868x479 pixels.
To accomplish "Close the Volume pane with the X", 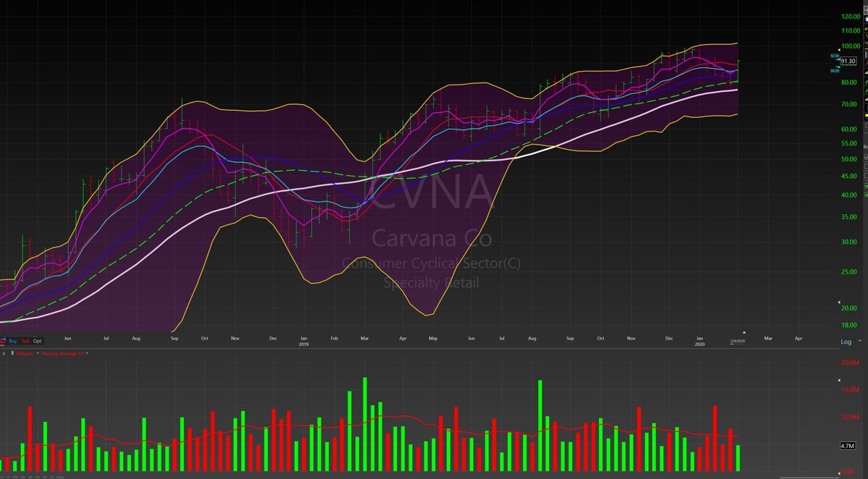I will [4, 354].
